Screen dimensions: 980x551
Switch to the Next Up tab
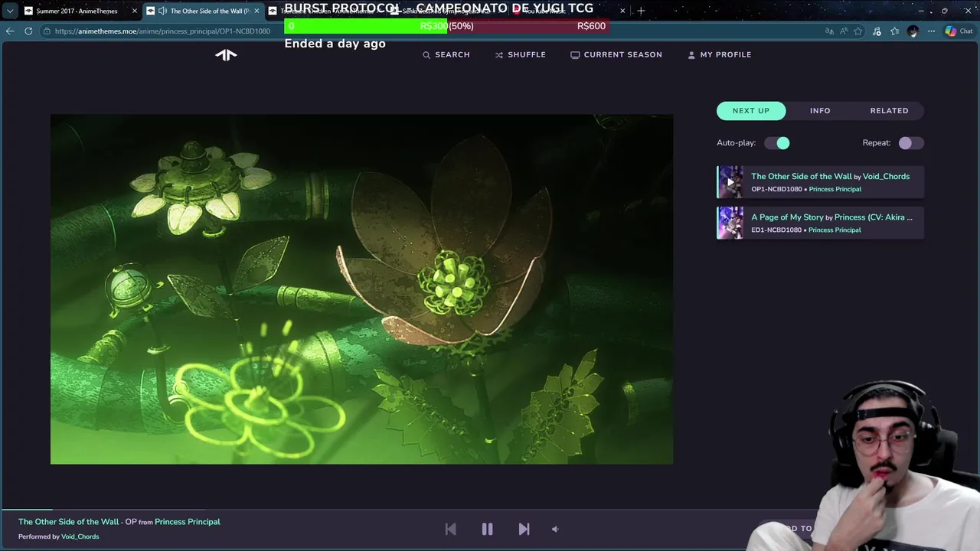tap(751, 111)
